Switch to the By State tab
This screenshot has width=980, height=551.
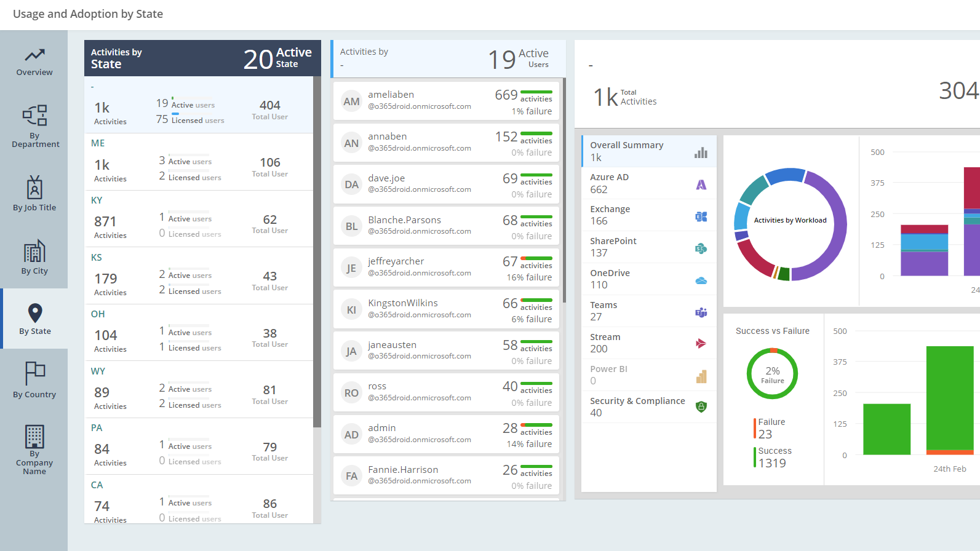[x=34, y=319]
